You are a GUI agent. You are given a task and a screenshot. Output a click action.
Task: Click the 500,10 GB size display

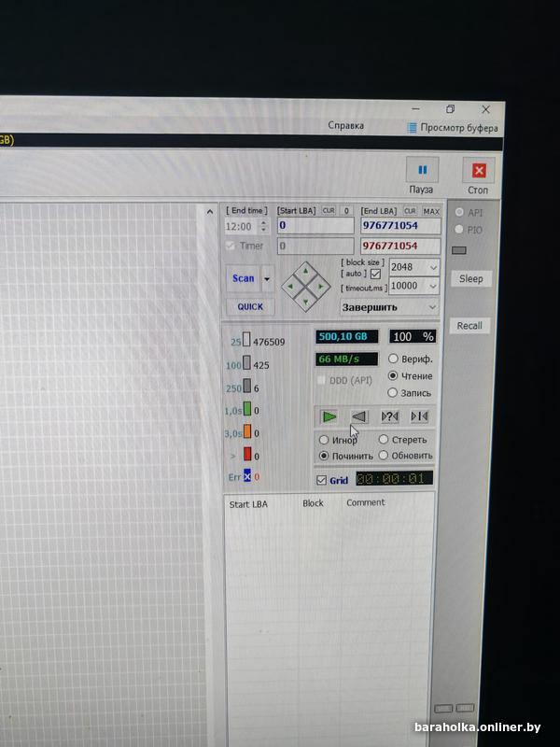pyautogui.click(x=346, y=337)
